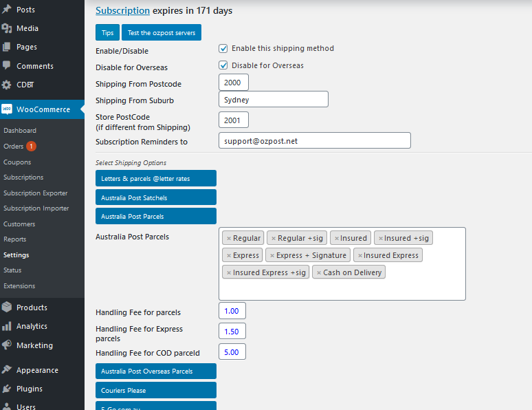The image size is (532, 410).
Task: Remove the Insured Express tag via x
Action: coord(360,255)
